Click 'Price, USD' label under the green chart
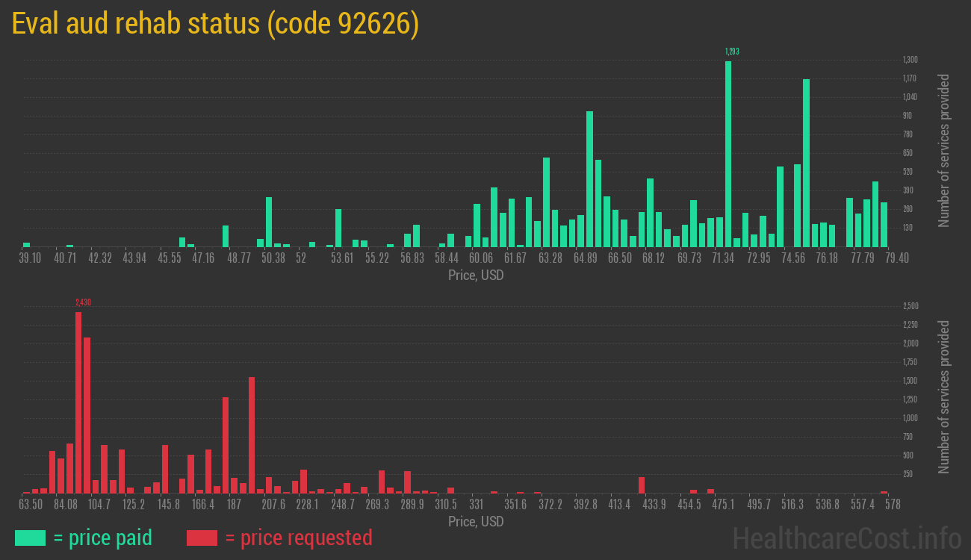Screen dimensions: 971x560 point(476,275)
